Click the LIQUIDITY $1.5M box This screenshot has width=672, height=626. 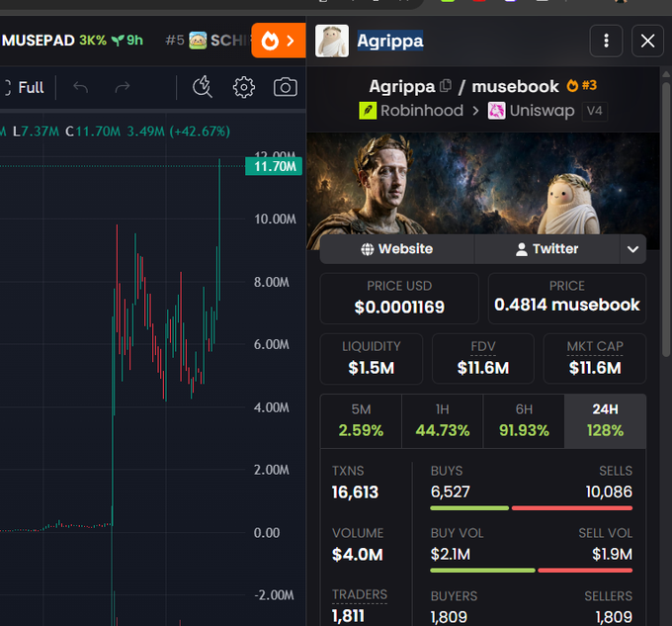(x=372, y=358)
